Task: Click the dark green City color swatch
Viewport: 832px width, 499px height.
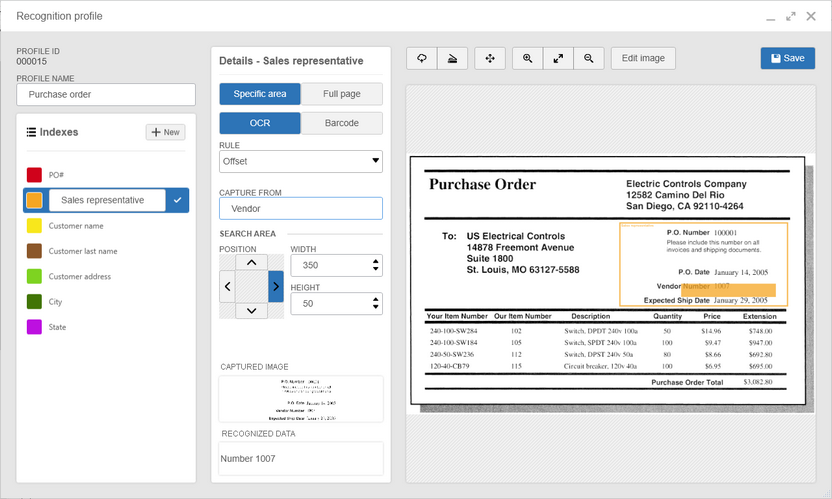Action: point(34,302)
